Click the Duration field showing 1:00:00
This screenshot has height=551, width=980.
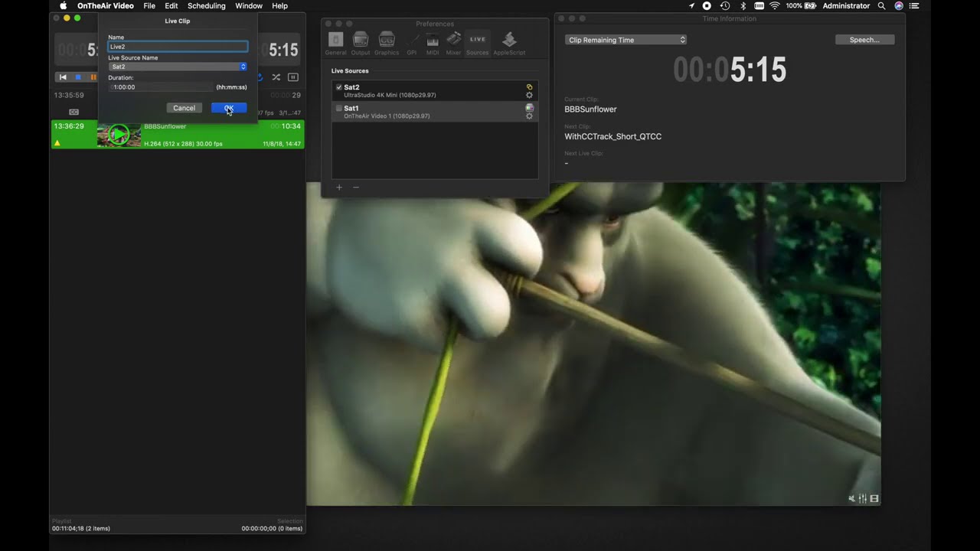click(x=161, y=87)
